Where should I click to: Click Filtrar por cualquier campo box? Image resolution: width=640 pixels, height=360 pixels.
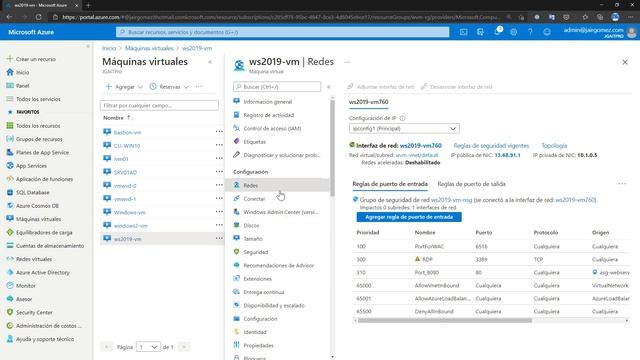click(159, 105)
